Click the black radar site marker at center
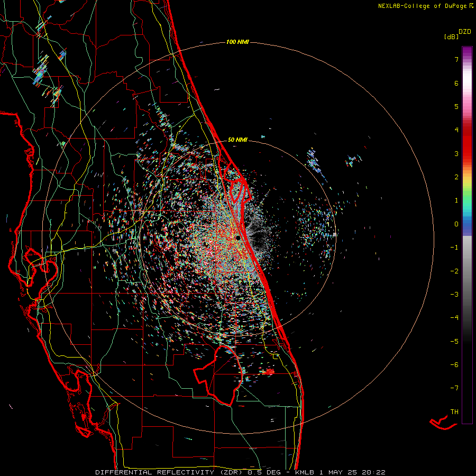Screen dimensions: 476x476 tap(238, 237)
